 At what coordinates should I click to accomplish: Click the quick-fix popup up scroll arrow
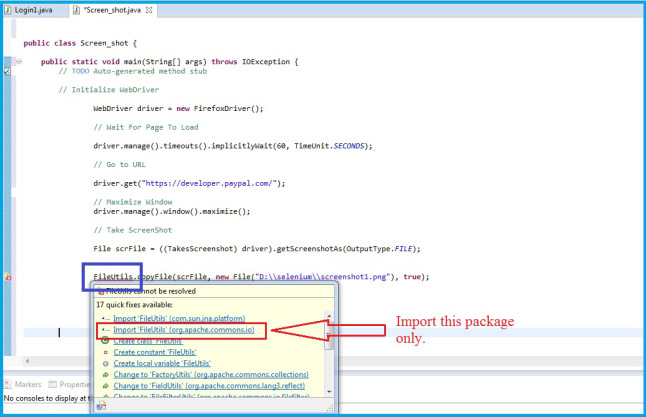[x=329, y=316]
